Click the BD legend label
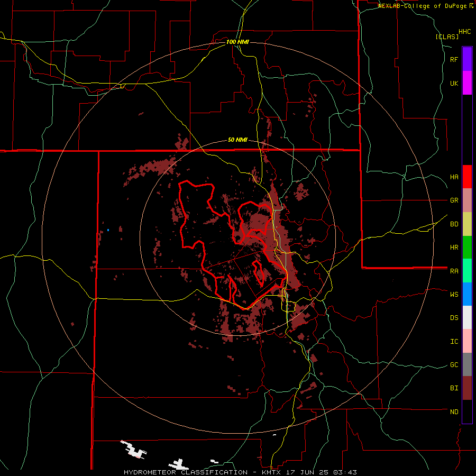 pyautogui.click(x=454, y=224)
